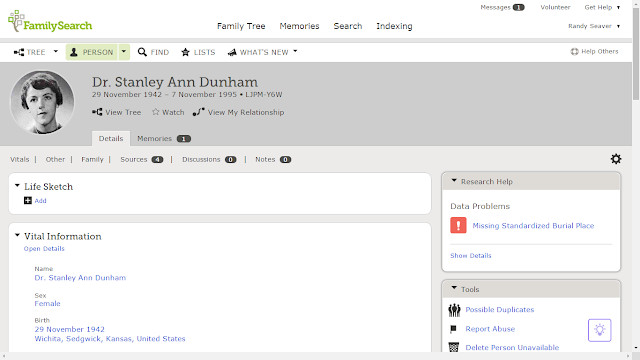The width and height of the screenshot is (640, 360).
Task: Click the red data problem exclamation icon
Action: (458, 225)
